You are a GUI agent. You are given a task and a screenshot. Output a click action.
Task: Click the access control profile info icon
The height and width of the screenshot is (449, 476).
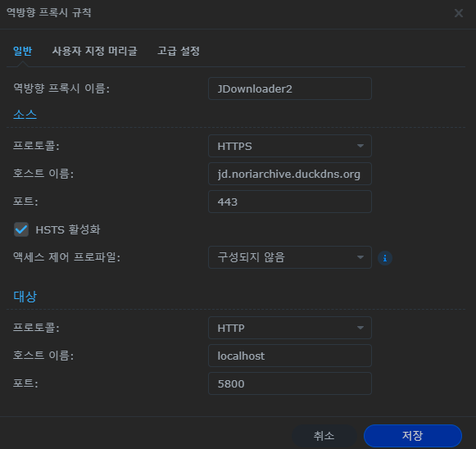[384, 258]
